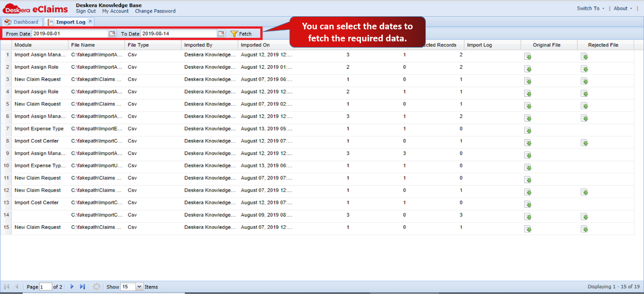Image resolution: width=644 pixels, height=294 pixels.
Task: Open the Change Password link
Action: coord(155,11)
